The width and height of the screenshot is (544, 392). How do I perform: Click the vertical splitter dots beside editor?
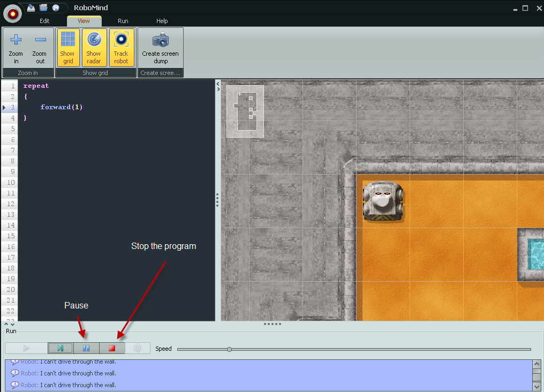[x=217, y=200]
